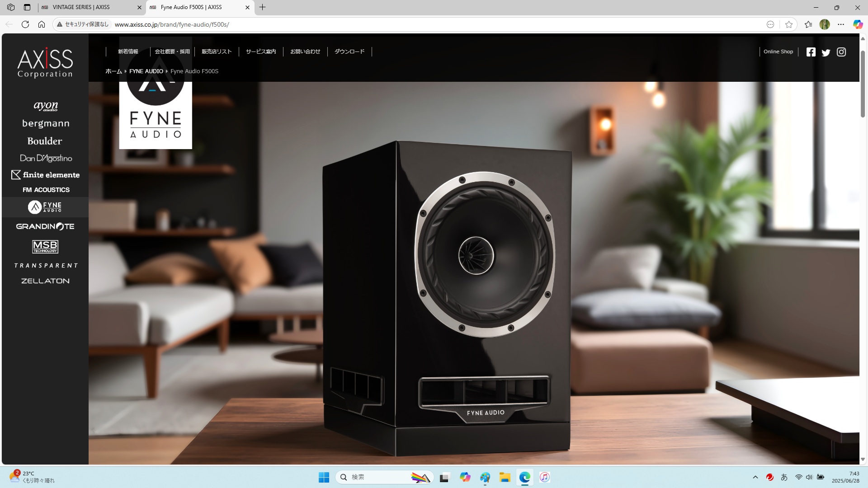Open the bergmann brand logo
868x488 pixels.
pyautogui.click(x=46, y=123)
